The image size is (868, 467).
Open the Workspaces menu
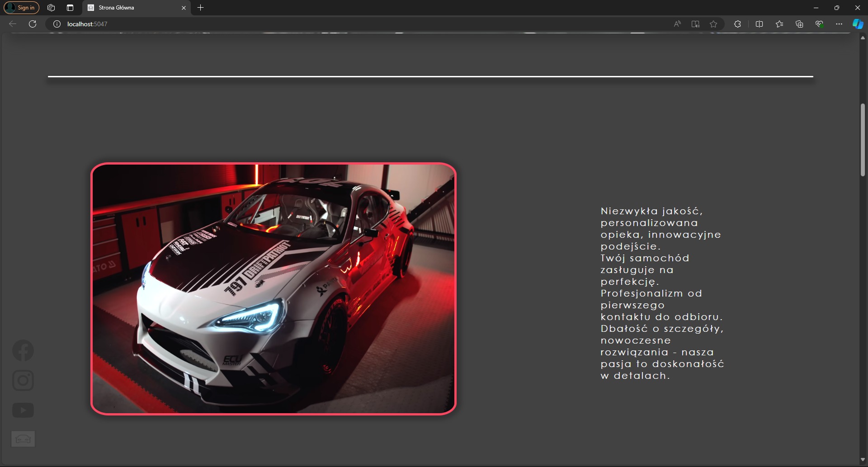click(x=51, y=8)
